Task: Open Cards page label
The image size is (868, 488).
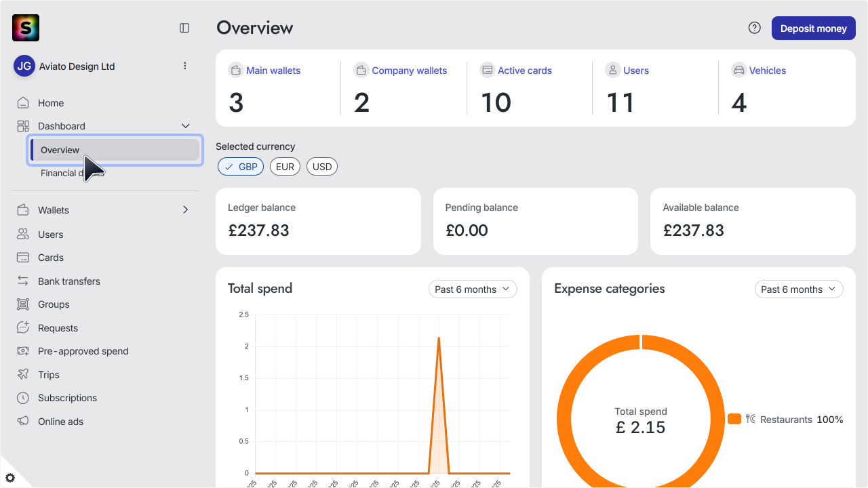Action: click(51, 258)
